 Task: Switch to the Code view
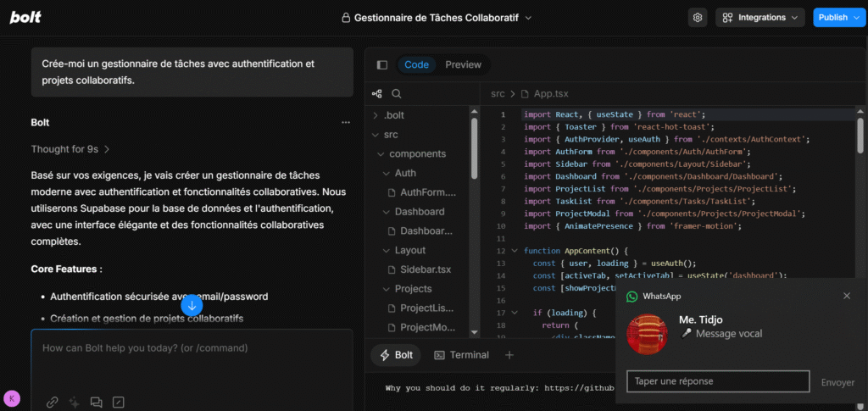coord(416,65)
